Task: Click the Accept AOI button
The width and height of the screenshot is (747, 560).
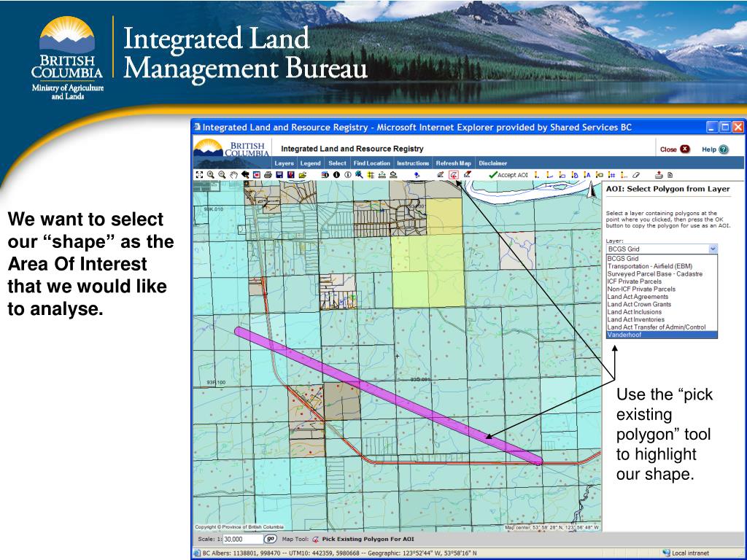Action: point(508,175)
